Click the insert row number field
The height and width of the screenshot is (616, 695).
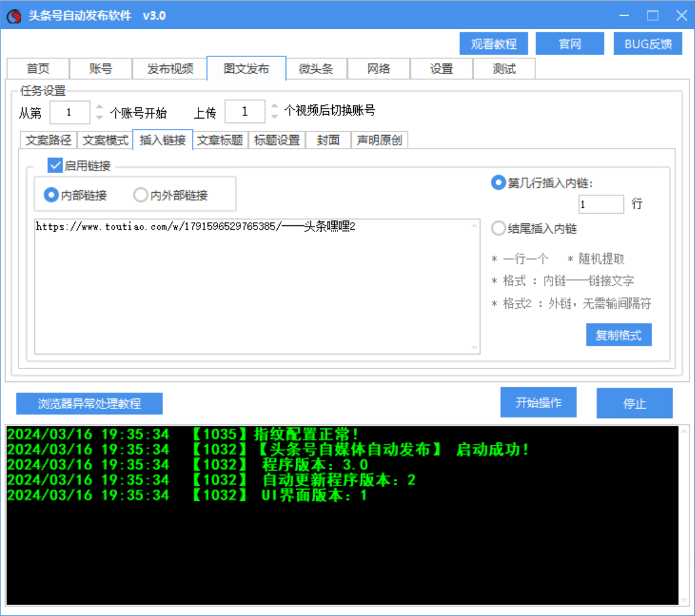[601, 204]
